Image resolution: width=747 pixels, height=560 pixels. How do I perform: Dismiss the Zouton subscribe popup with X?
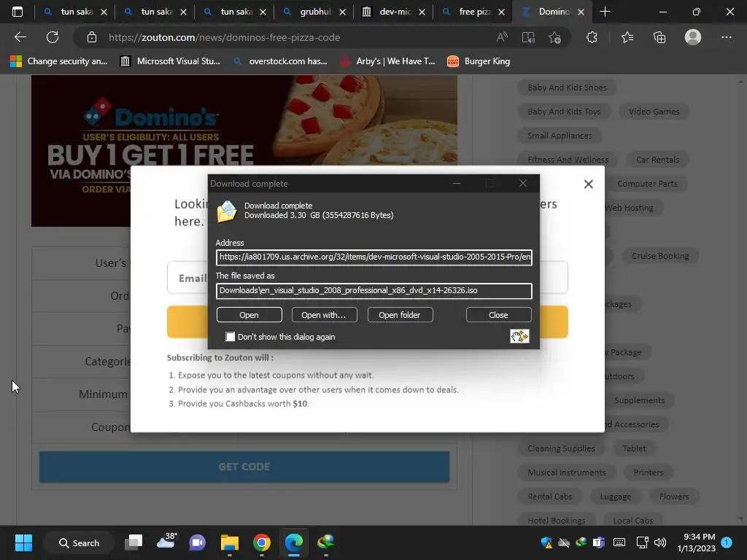point(589,184)
